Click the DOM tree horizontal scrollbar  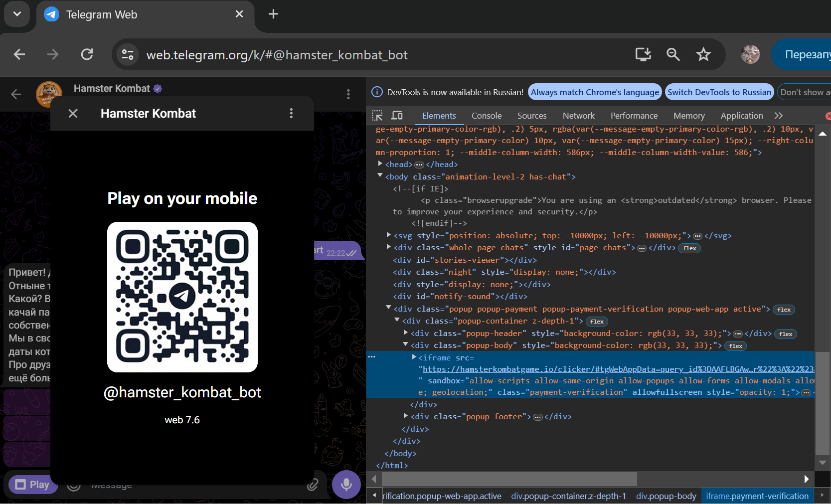pos(509,479)
